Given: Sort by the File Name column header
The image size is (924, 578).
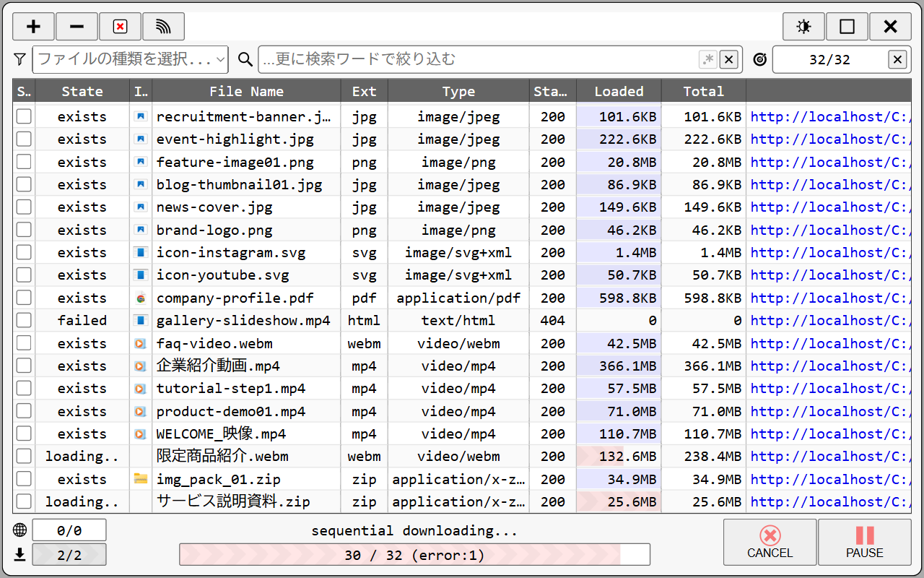Looking at the screenshot, I should (x=246, y=91).
